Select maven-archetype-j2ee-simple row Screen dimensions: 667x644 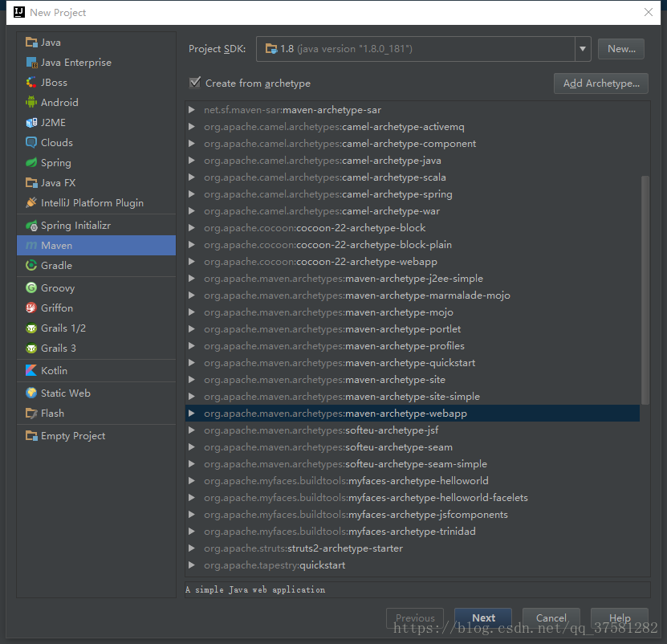(x=413, y=279)
